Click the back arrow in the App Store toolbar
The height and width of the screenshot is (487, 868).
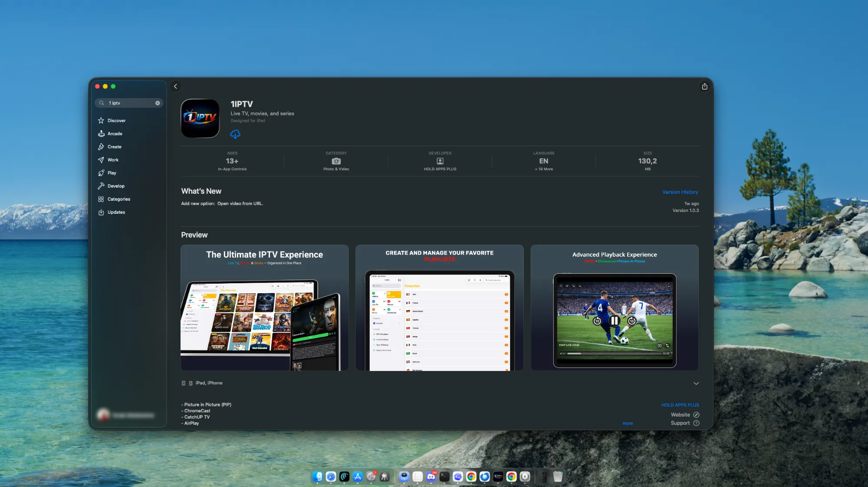(175, 86)
